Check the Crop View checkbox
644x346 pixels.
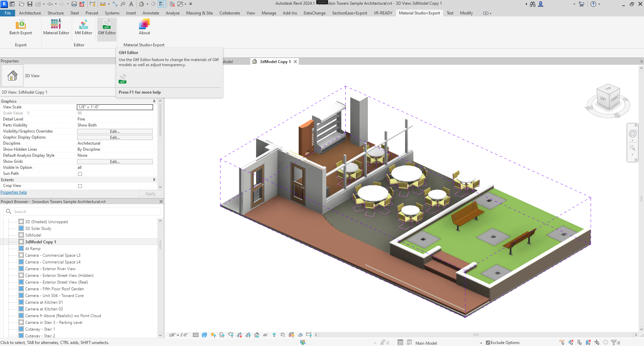[80, 186]
